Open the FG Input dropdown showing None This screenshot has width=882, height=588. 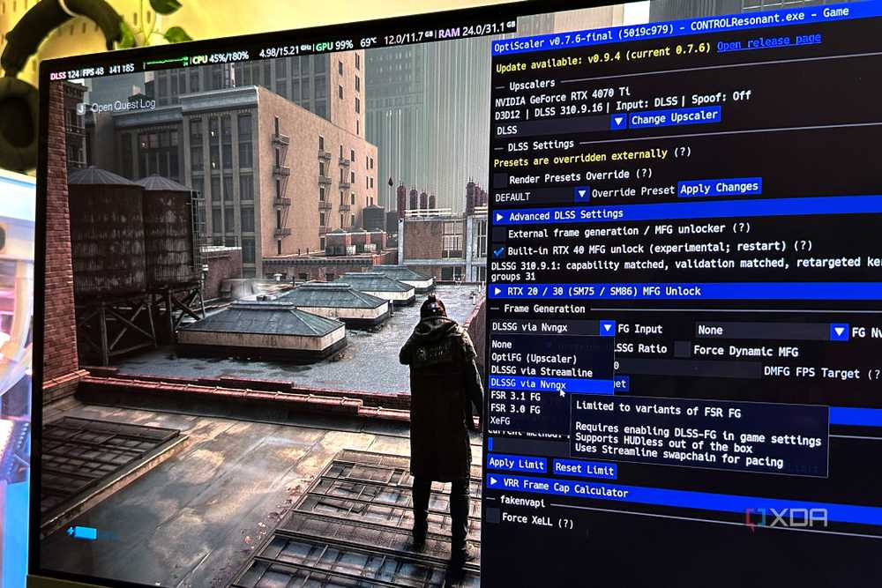[771, 331]
